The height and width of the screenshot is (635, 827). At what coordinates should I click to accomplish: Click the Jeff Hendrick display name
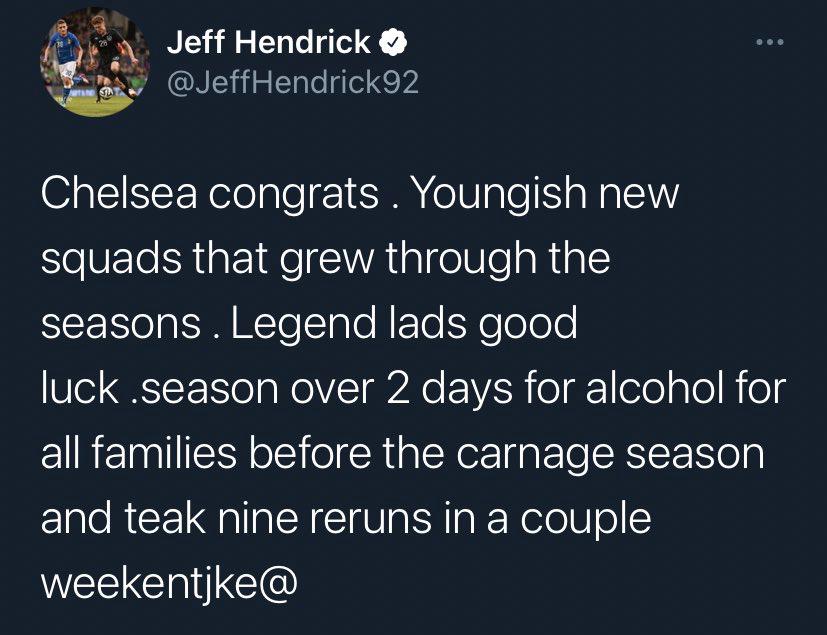269,42
